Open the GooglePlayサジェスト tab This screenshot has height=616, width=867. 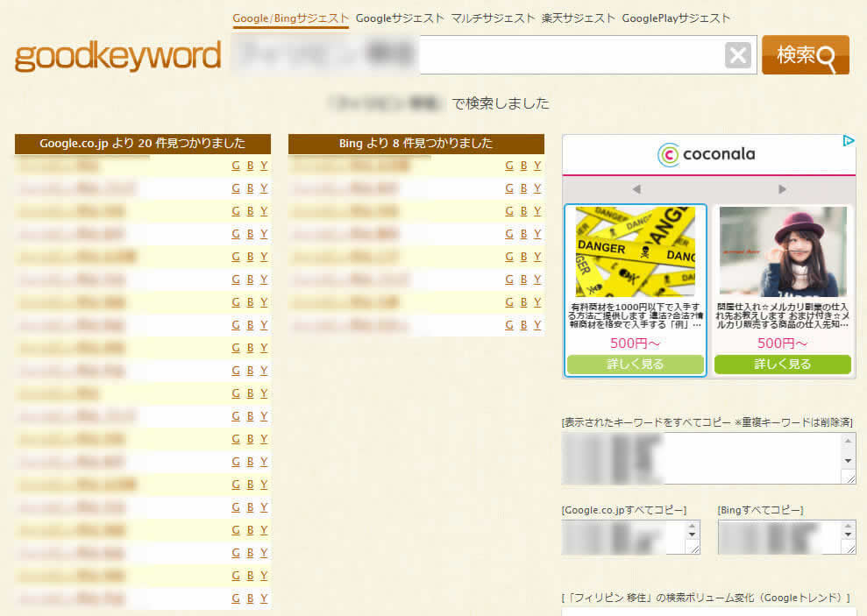pyautogui.click(x=676, y=18)
